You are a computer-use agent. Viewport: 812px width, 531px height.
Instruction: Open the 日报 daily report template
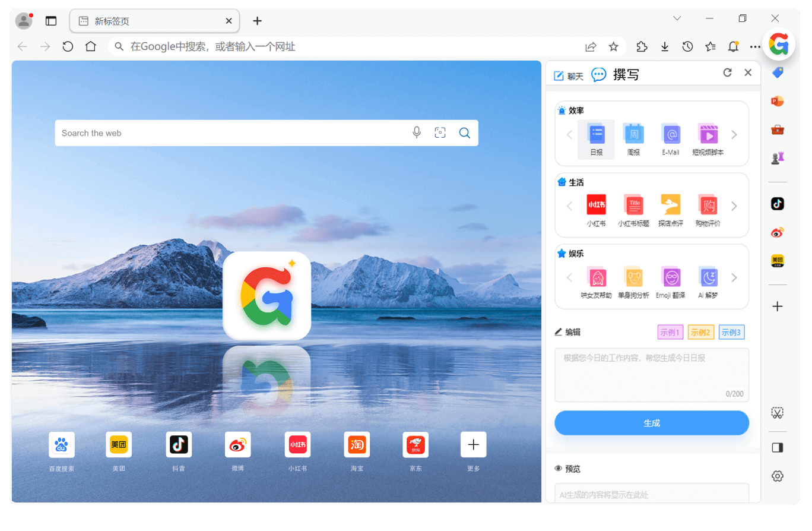coord(596,139)
